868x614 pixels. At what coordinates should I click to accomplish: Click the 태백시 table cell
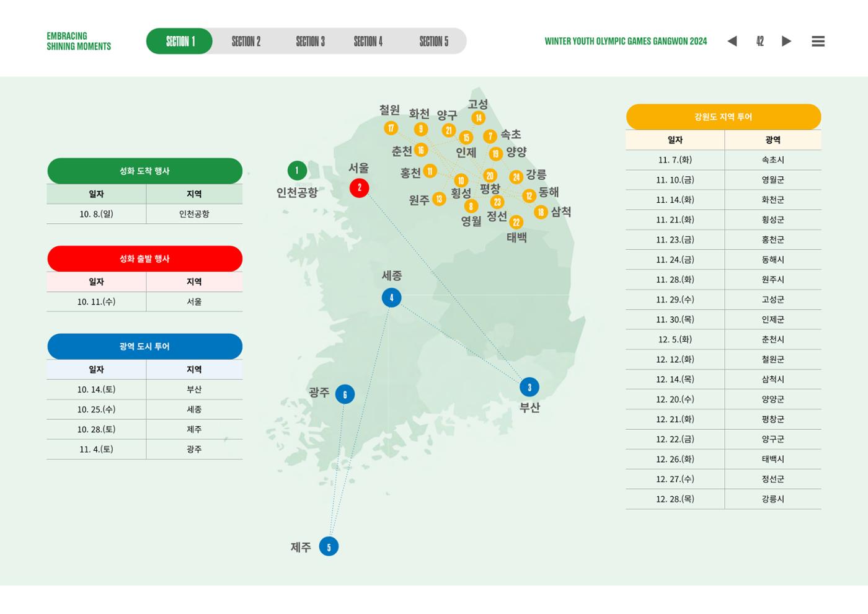click(773, 459)
